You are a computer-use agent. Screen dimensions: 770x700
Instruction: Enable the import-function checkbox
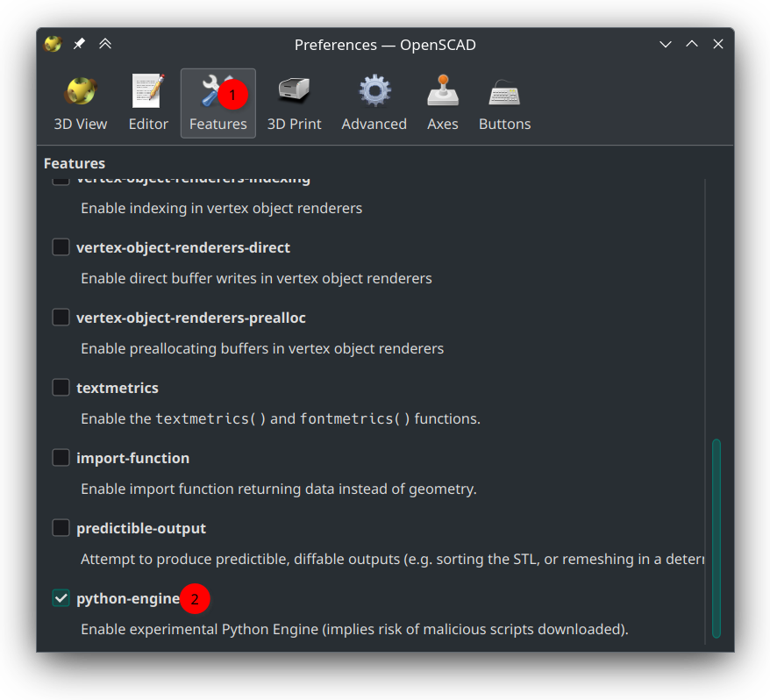pos(61,458)
